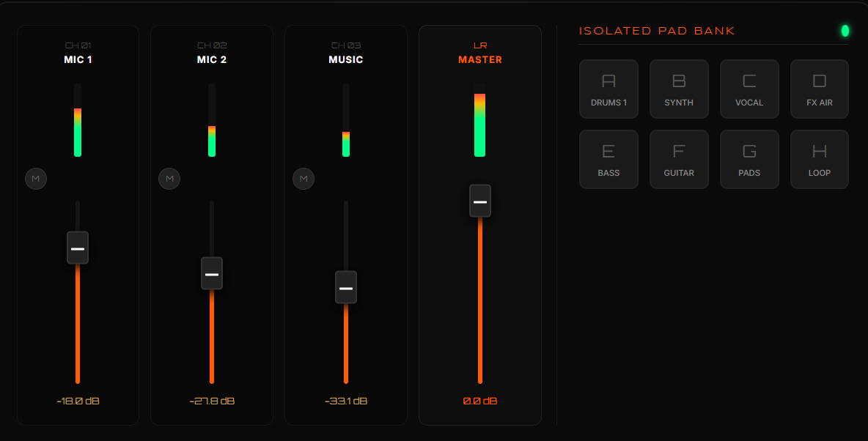The image size is (868, 441).
Task: Trigger pad G PADS
Action: tap(749, 160)
